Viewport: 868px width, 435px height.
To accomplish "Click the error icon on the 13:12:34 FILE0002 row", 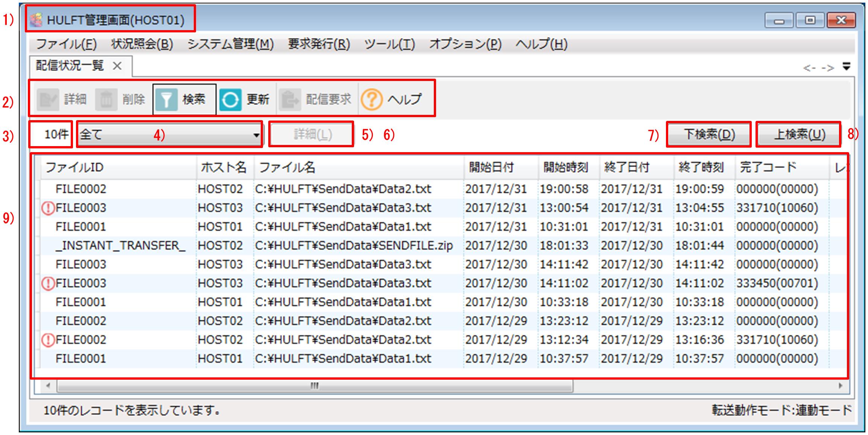I will [48, 340].
